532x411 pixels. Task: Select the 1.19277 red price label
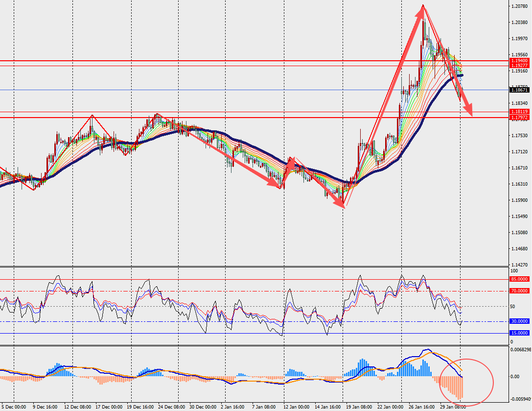pos(519,65)
